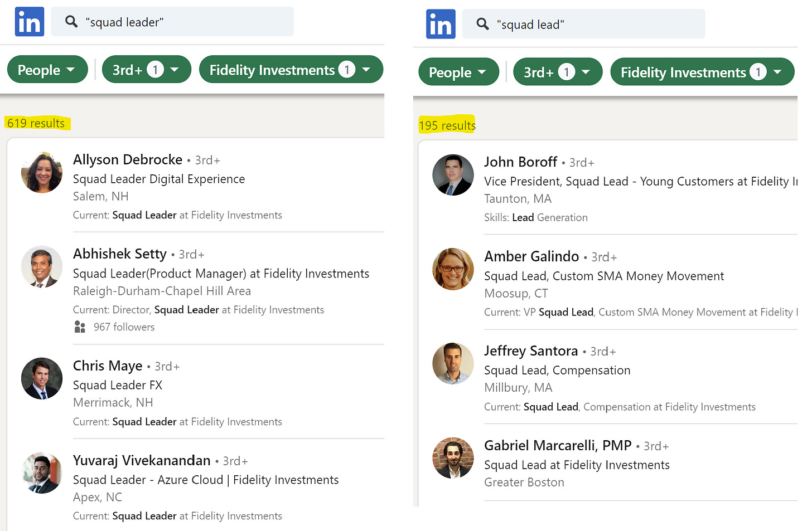Open People dropdown in squad lead search
The width and height of the screenshot is (812, 531).
pyautogui.click(x=458, y=72)
